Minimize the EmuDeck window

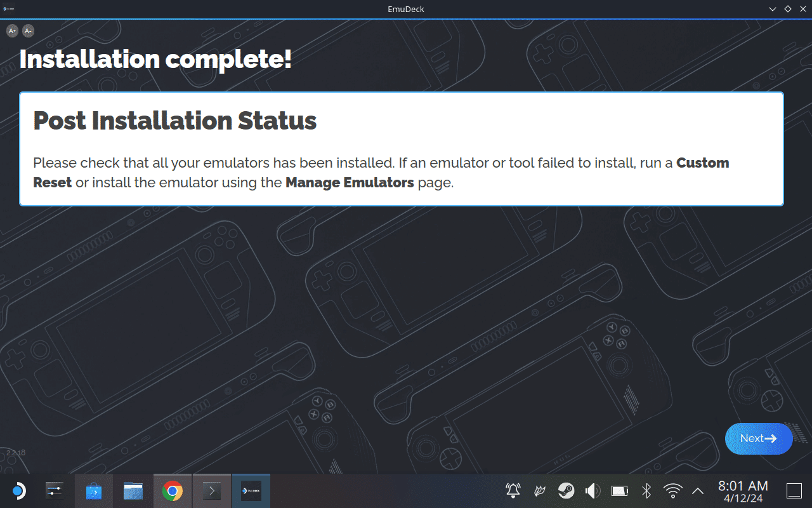tap(773, 9)
